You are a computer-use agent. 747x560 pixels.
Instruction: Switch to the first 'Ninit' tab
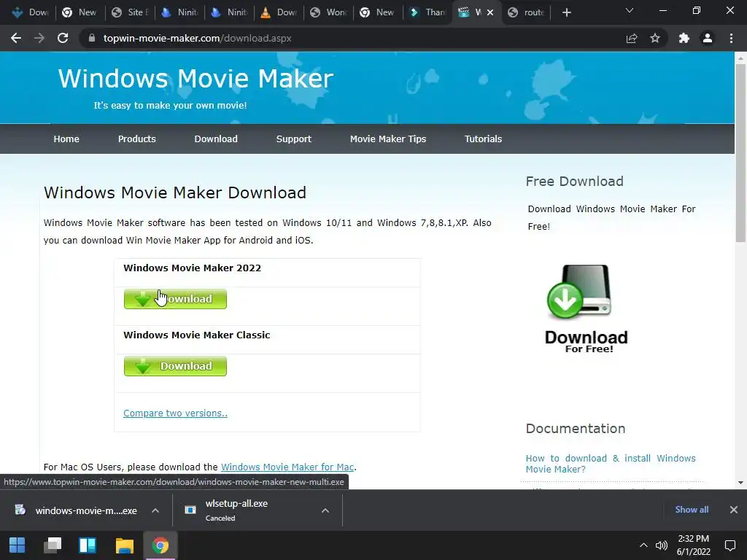click(x=180, y=12)
